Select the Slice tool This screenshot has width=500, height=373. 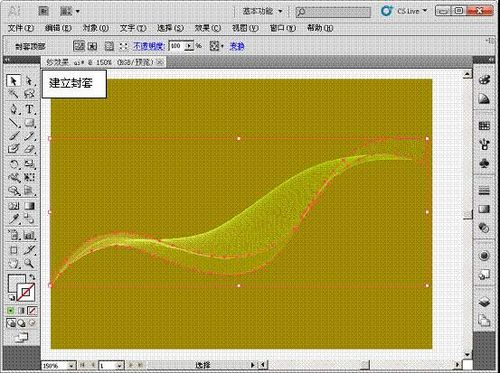29,250
